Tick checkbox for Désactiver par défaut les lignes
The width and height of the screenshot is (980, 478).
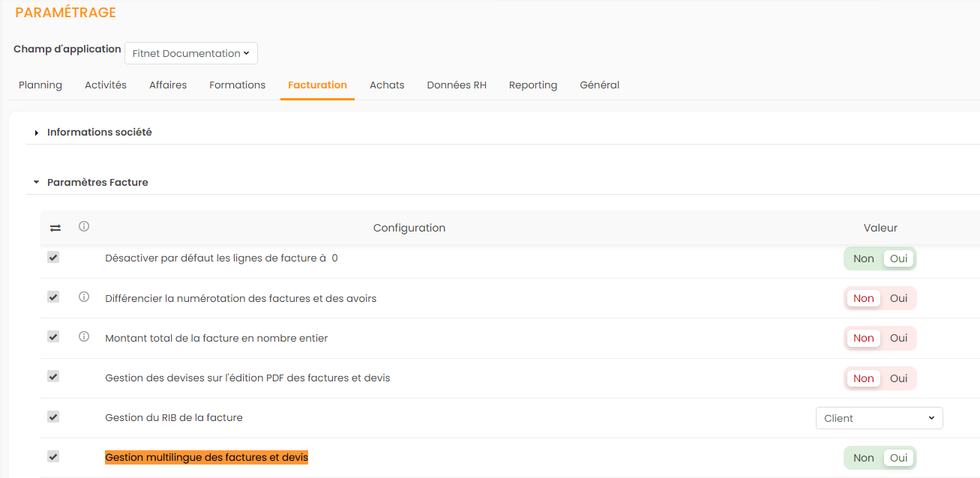click(x=53, y=257)
